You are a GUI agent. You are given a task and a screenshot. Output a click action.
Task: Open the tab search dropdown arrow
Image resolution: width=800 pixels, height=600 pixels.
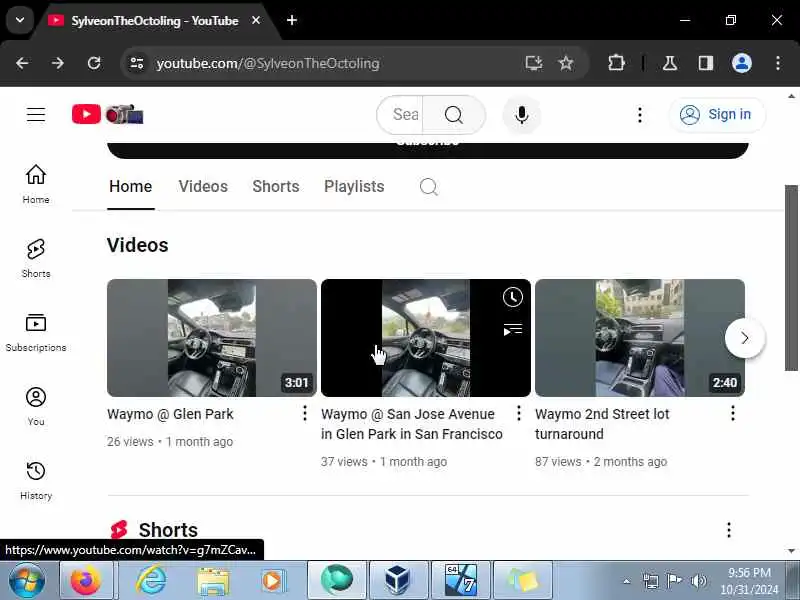(x=20, y=20)
